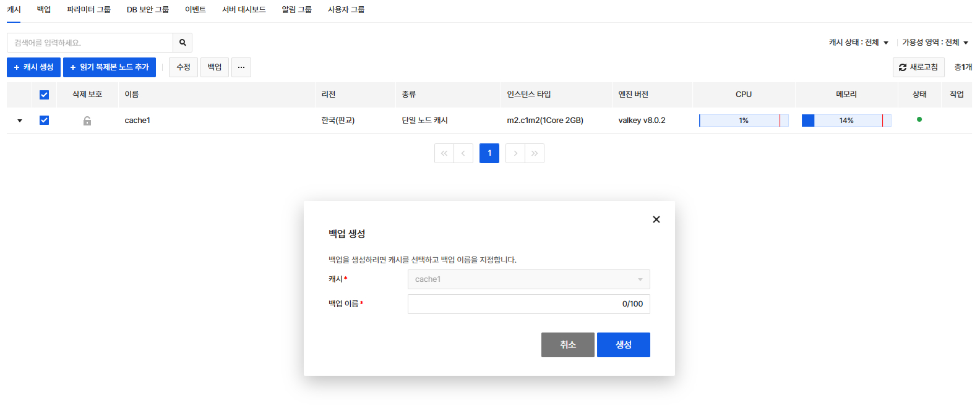Image resolution: width=980 pixels, height=411 pixels.
Task: Click the refresh (새로고침) button
Action: [918, 67]
